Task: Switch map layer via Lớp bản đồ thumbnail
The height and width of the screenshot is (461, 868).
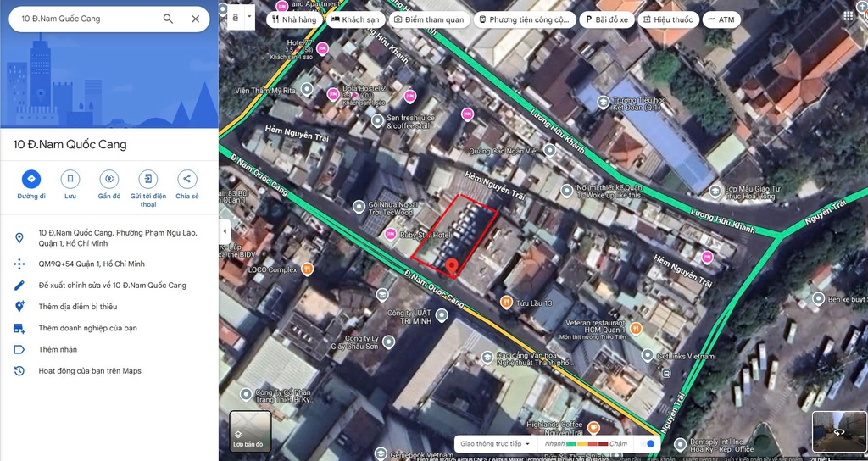Action: (250, 431)
